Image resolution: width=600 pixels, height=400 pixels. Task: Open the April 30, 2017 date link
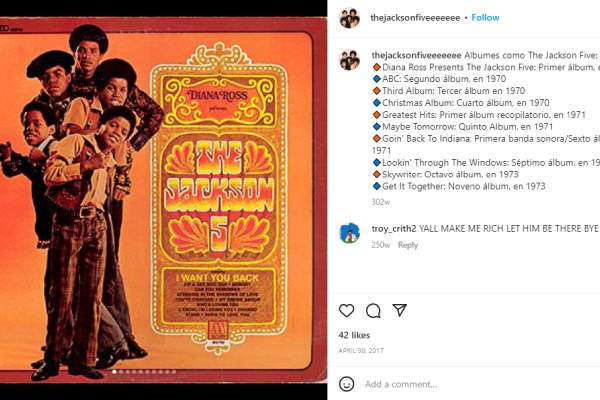361,350
